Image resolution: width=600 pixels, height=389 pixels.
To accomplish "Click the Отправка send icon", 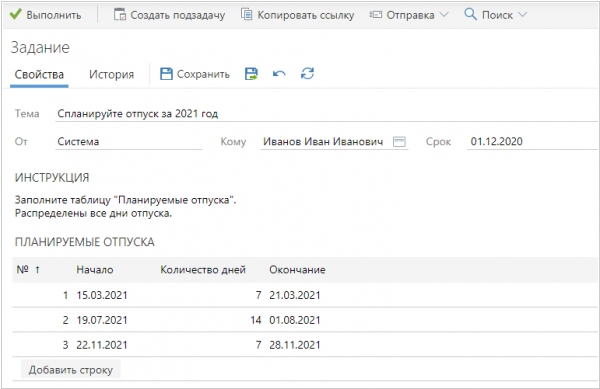I will 375,15.
